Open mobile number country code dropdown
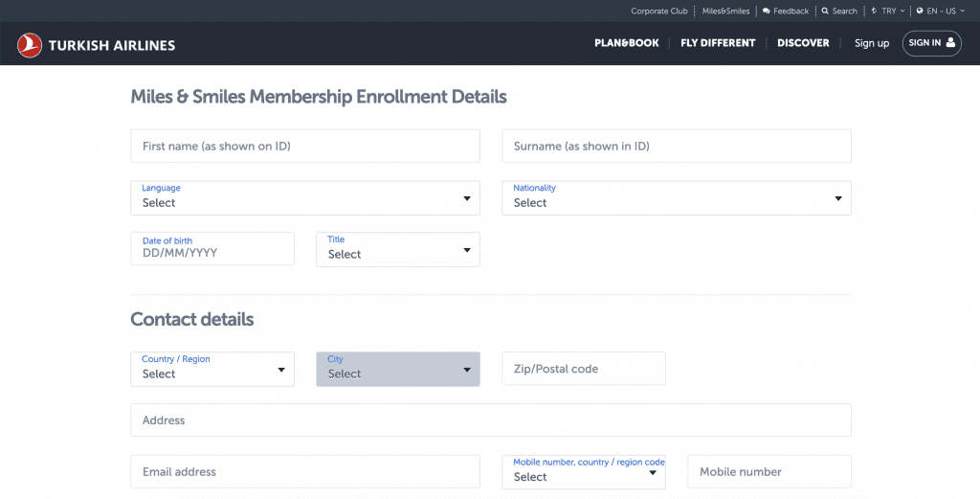This screenshot has width=980, height=499. [x=584, y=471]
